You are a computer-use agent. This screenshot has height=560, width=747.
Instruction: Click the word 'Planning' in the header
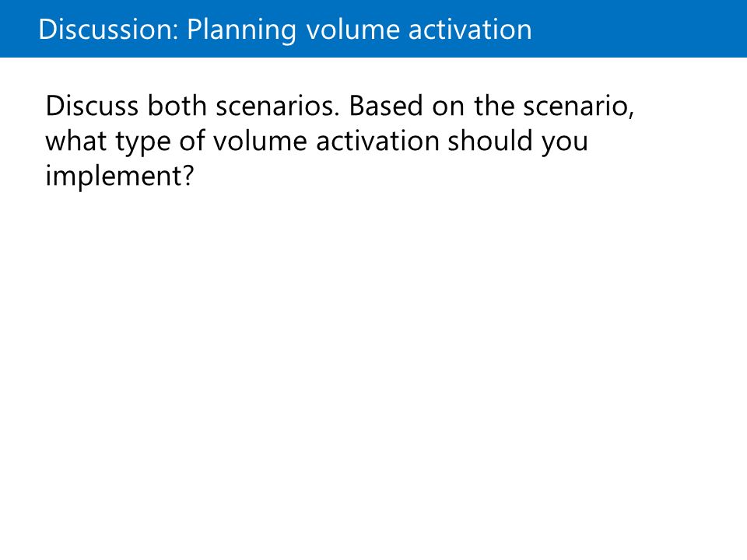click(241, 30)
